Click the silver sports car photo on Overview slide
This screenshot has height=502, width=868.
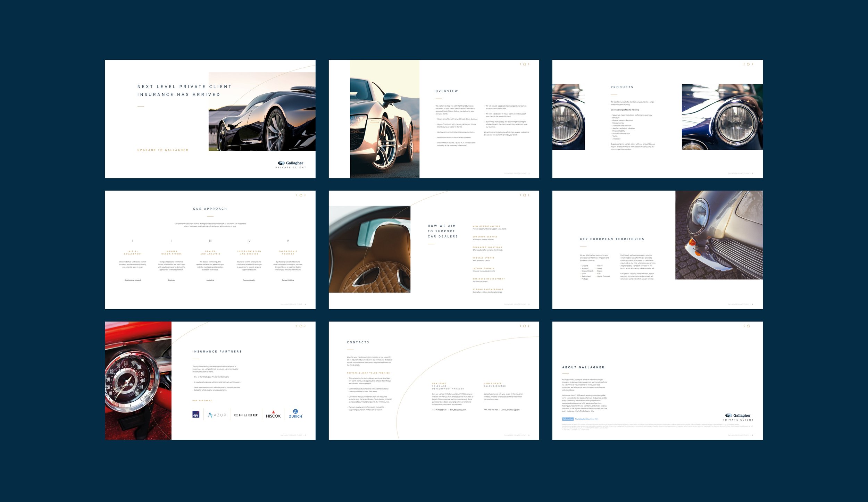pos(385,119)
